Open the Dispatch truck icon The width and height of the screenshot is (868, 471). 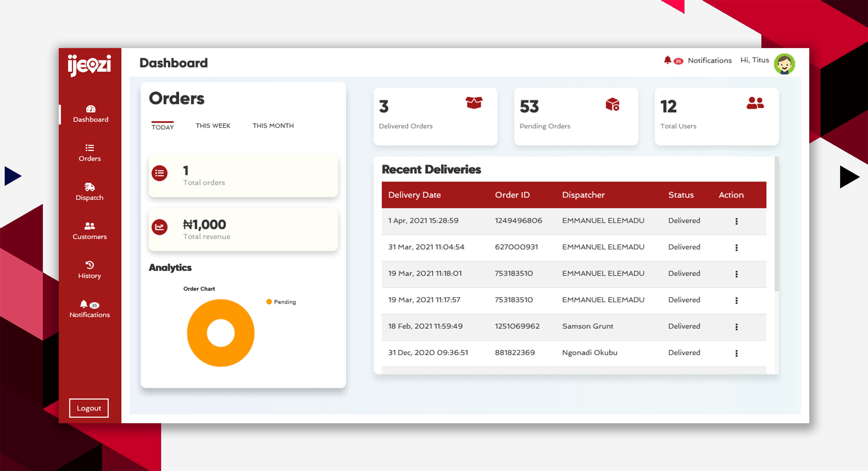coord(90,186)
